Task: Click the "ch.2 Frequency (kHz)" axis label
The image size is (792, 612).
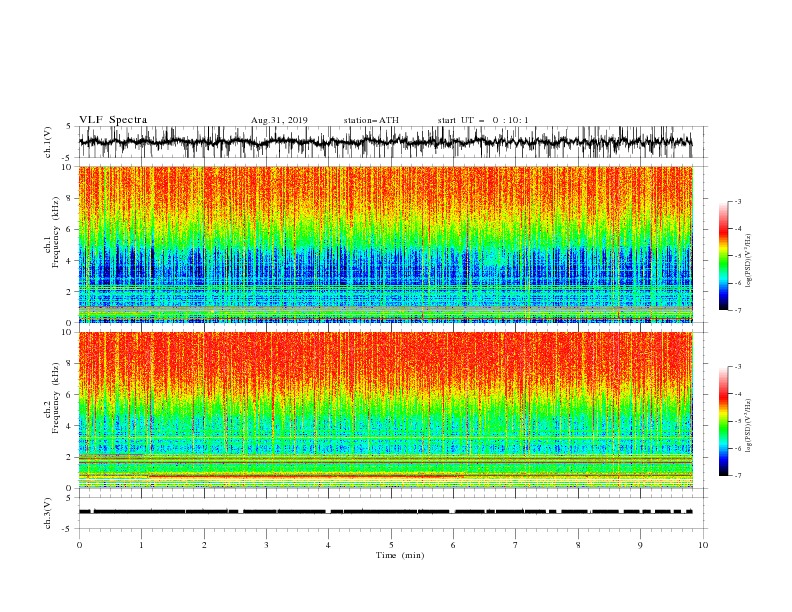Action: point(52,397)
